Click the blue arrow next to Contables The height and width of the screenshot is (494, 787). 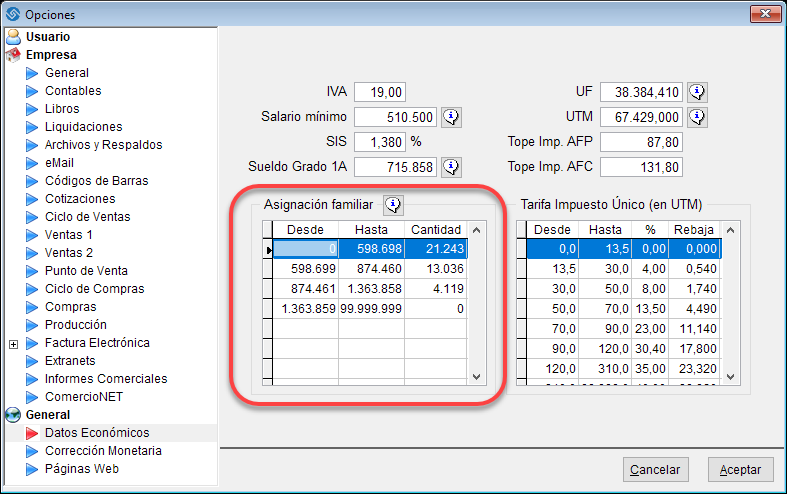pos(32,91)
